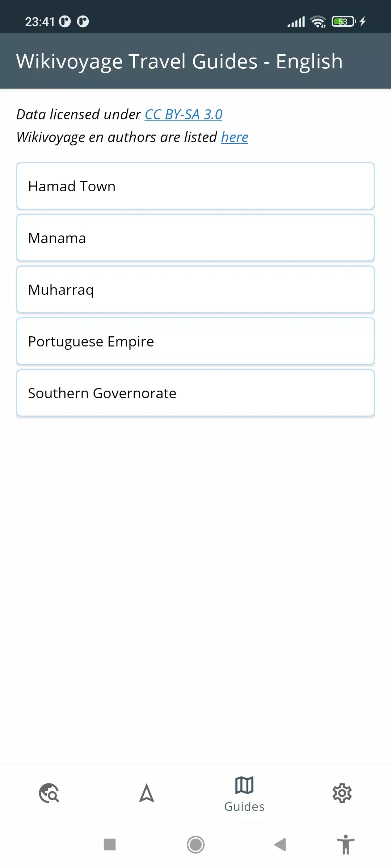Select the Muharraq guide entry

pos(195,290)
